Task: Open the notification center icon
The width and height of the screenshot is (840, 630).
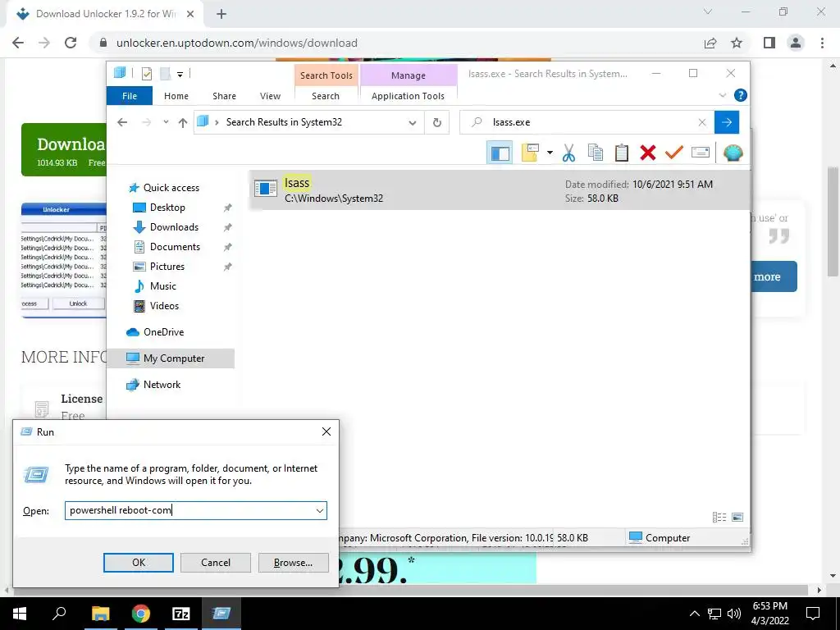Action: (813, 614)
